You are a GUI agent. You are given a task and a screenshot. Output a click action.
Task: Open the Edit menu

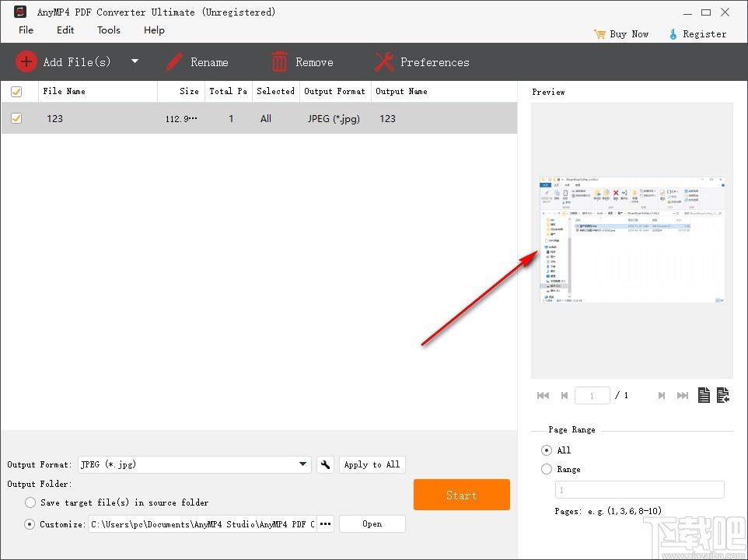65,30
